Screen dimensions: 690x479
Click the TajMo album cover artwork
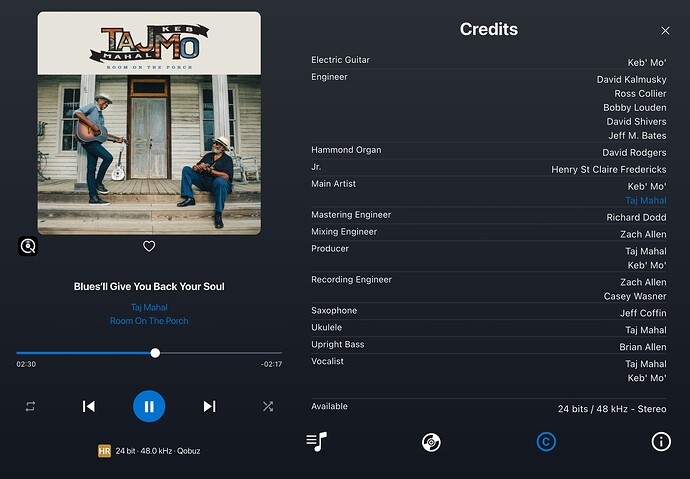[149, 123]
